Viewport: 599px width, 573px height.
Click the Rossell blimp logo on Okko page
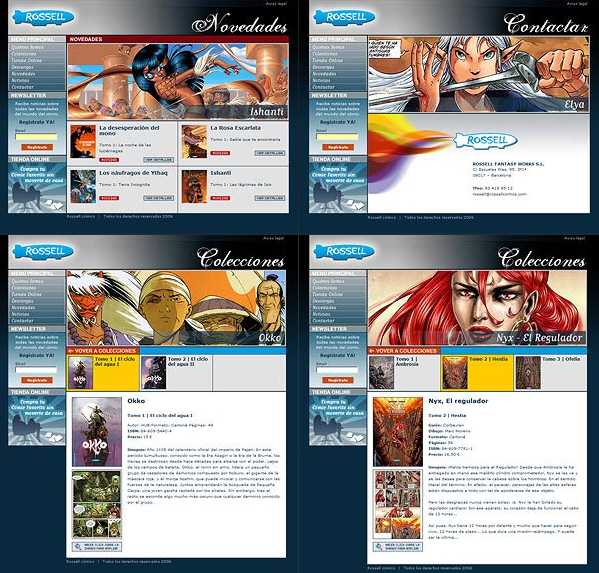coord(43,251)
